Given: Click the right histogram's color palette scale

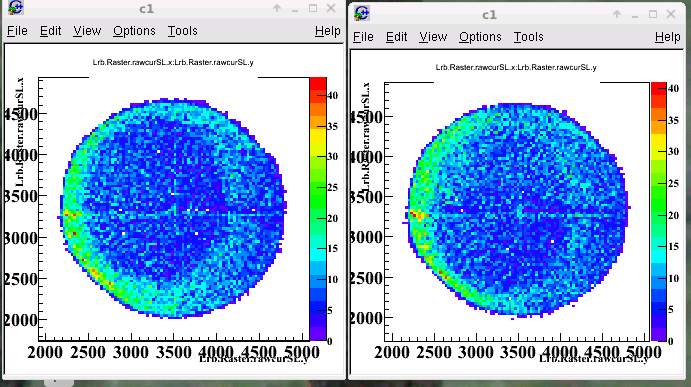Looking at the screenshot, I should [x=659, y=212].
